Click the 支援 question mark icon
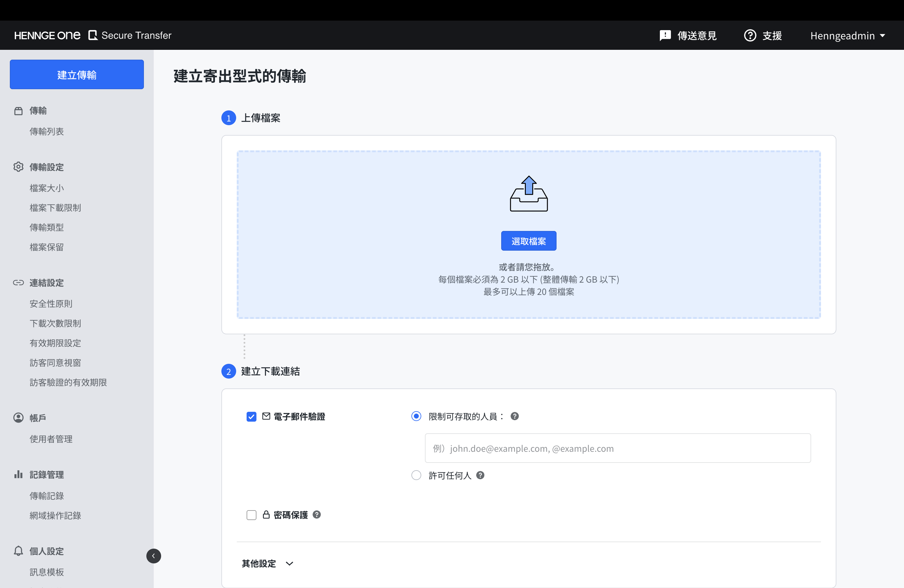The image size is (904, 588). coord(750,35)
